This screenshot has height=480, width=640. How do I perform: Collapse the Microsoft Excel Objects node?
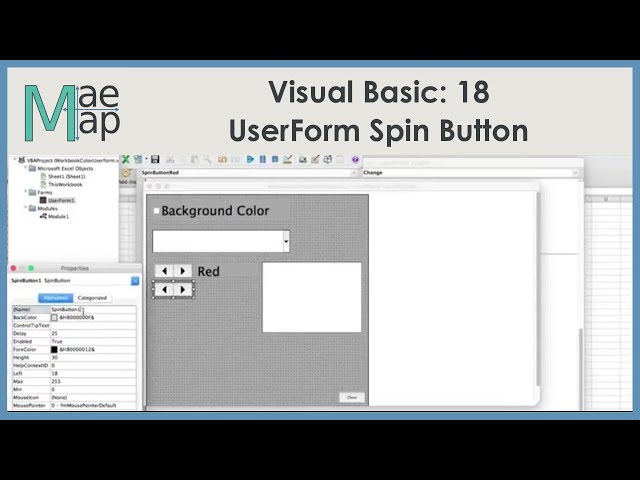point(25,168)
